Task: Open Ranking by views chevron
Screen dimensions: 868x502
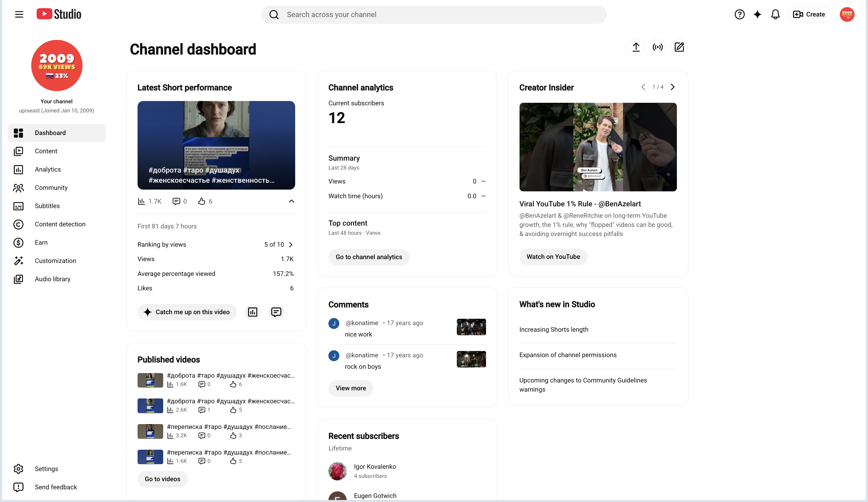Action: 291,245
